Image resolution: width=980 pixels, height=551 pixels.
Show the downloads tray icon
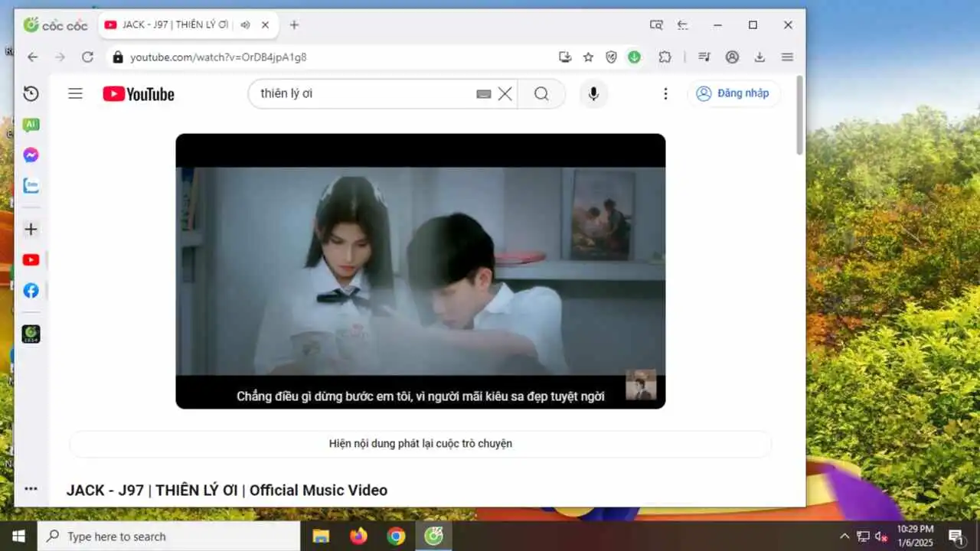(x=759, y=57)
